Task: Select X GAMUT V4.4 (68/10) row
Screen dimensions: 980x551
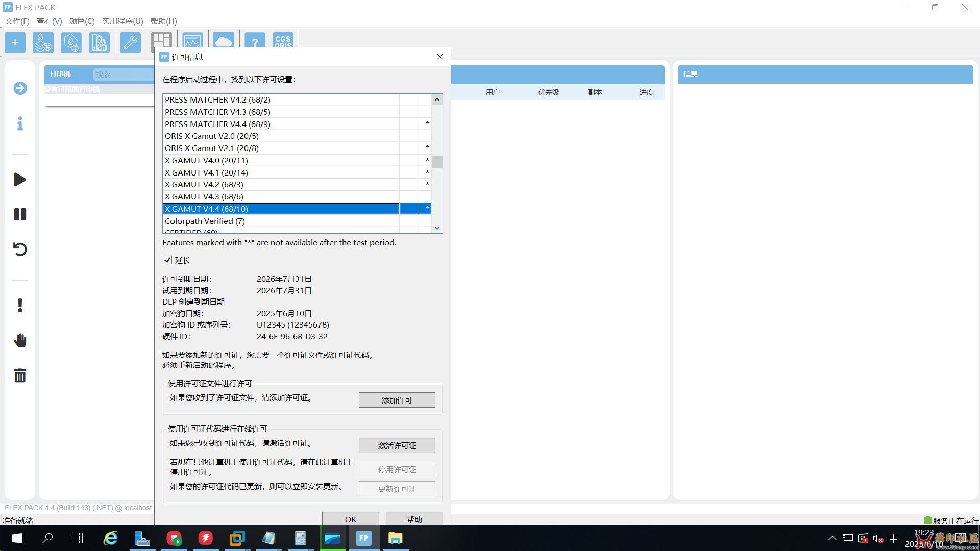Action: tap(297, 209)
